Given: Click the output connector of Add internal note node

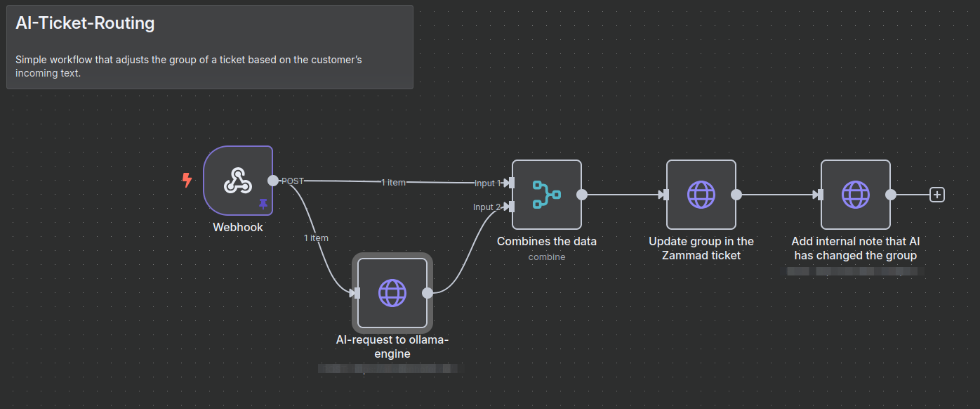Looking at the screenshot, I should pyautogui.click(x=892, y=195).
